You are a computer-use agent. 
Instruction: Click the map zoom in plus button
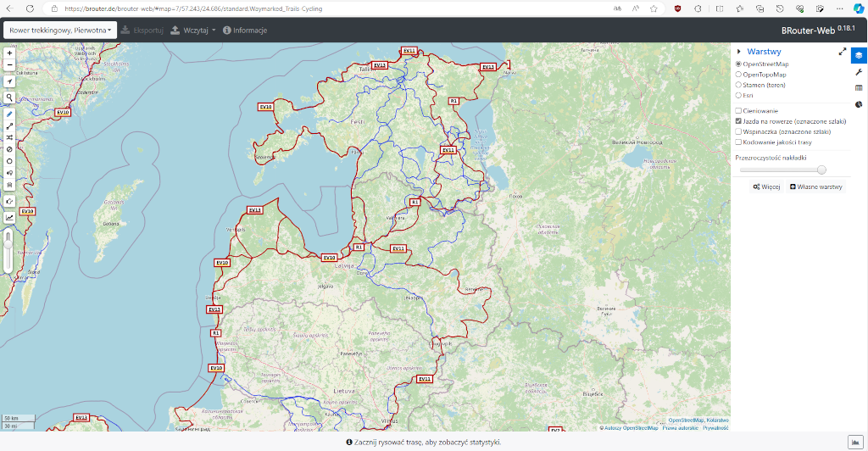pos(9,53)
